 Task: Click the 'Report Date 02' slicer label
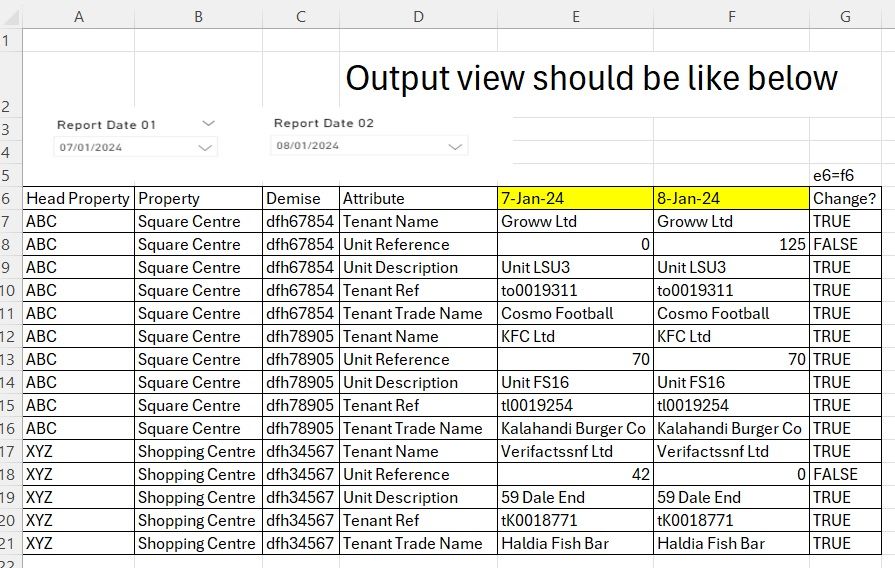(324, 123)
